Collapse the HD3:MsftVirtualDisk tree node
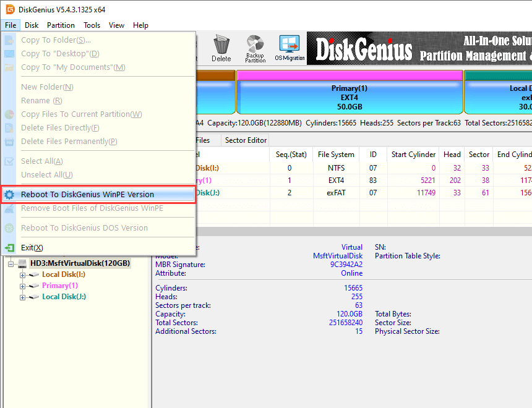The width and height of the screenshot is (532, 408). (x=12, y=263)
